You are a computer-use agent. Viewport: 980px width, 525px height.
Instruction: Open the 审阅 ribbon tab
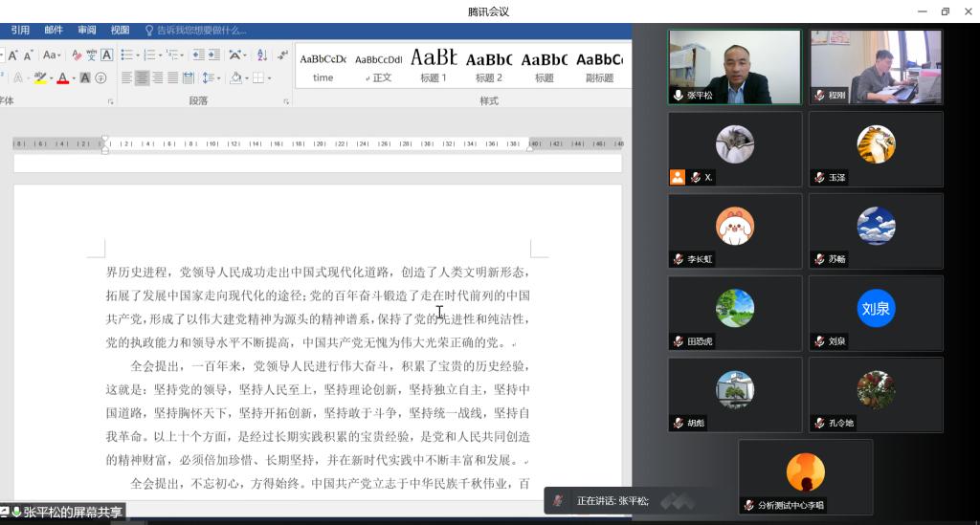click(87, 31)
